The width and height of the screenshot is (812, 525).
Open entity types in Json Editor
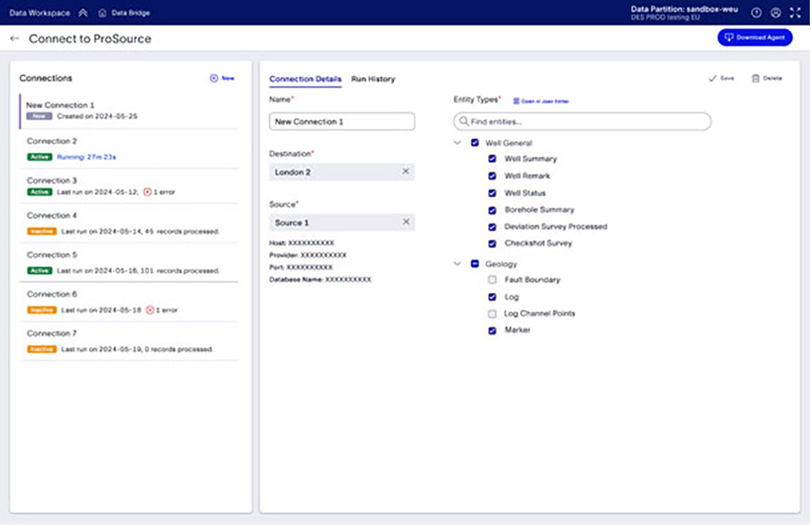[x=540, y=101]
